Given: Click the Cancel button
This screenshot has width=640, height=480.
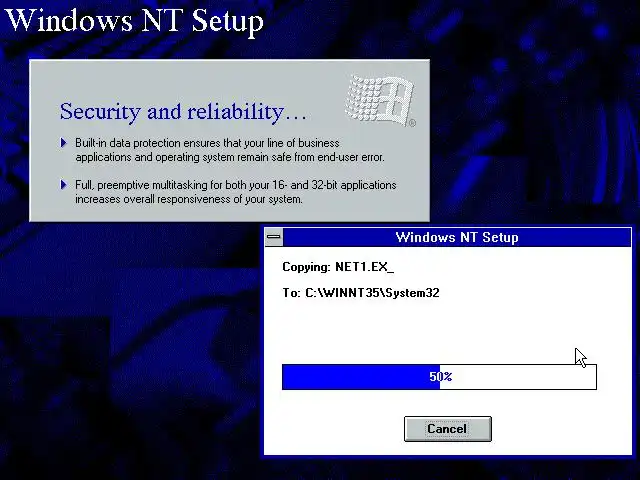Looking at the screenshot, I should point(448,429).
